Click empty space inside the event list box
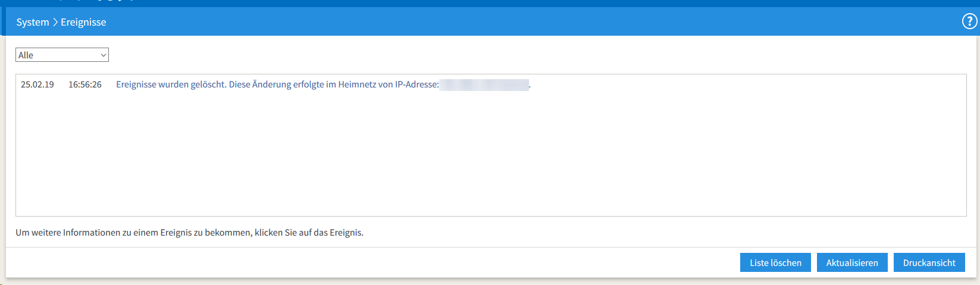This screenshot has width=980, height=285. [x=491, y=155]
